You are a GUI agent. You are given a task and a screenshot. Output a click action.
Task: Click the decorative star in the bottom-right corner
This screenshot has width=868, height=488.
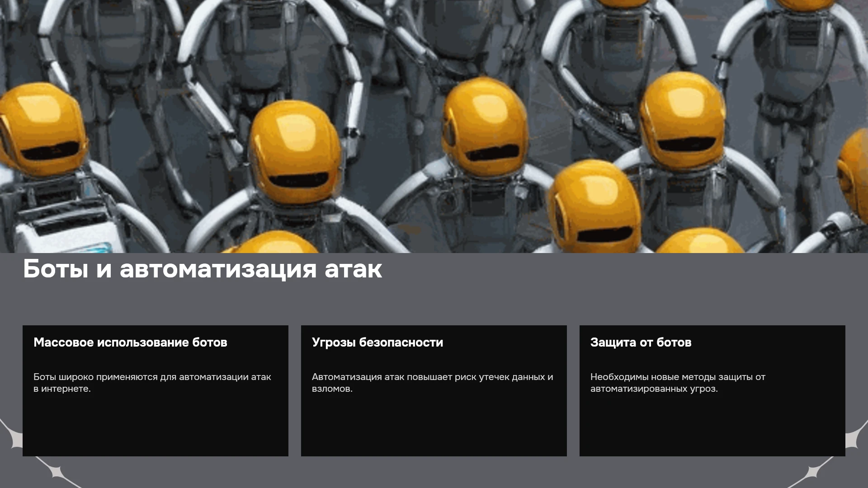point(812,473)
